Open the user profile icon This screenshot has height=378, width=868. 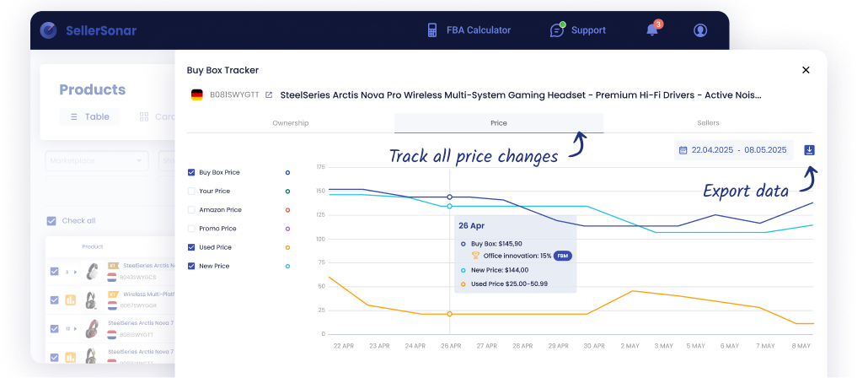(700, 30)
